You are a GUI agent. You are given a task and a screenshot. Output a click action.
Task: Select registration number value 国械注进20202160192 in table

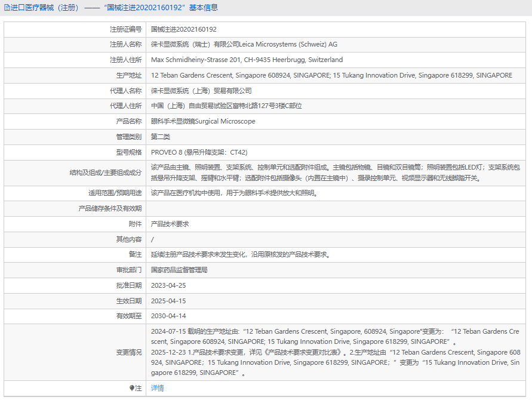183,29
